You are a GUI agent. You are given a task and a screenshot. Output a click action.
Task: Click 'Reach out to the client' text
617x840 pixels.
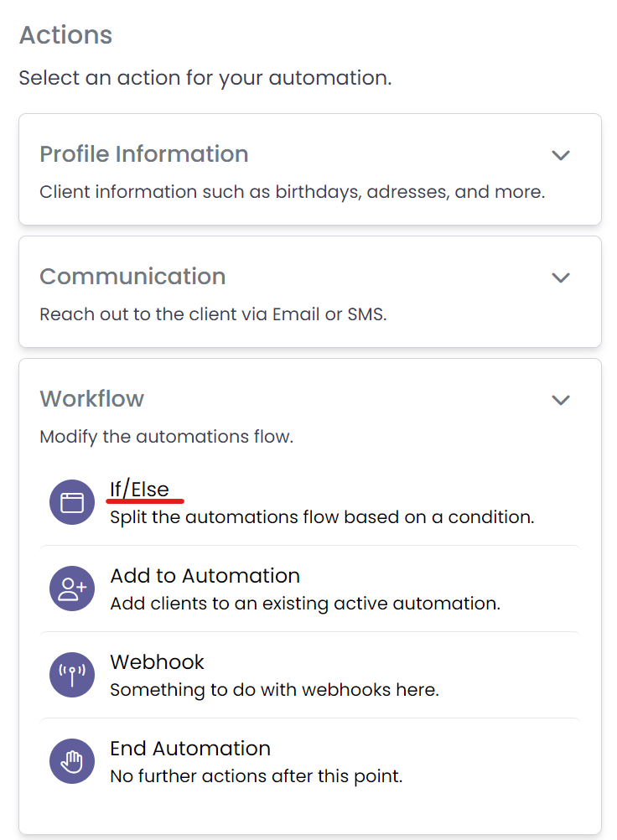click(x=213, y=314)
